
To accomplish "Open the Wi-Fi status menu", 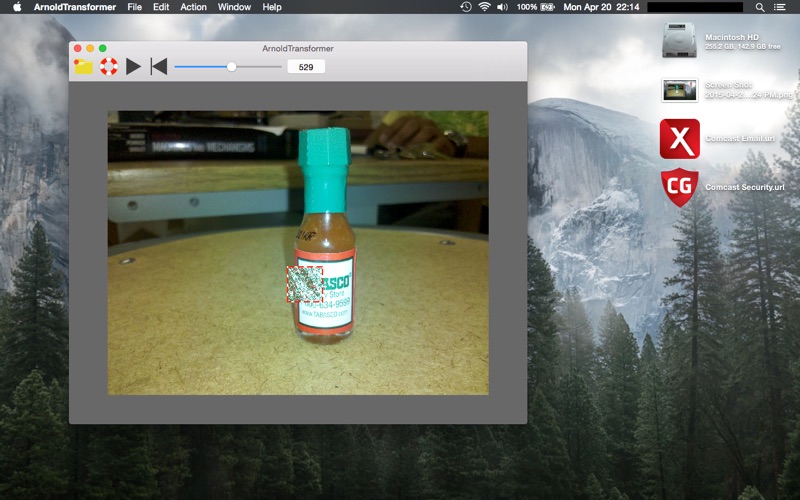I will (x=484, y=7).
